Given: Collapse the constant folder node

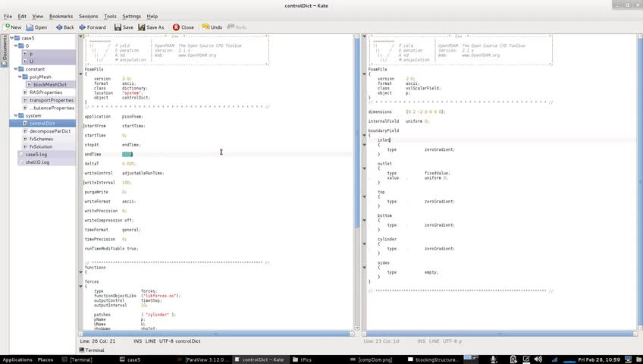Looking at the screenshot, I should [17, 69].
